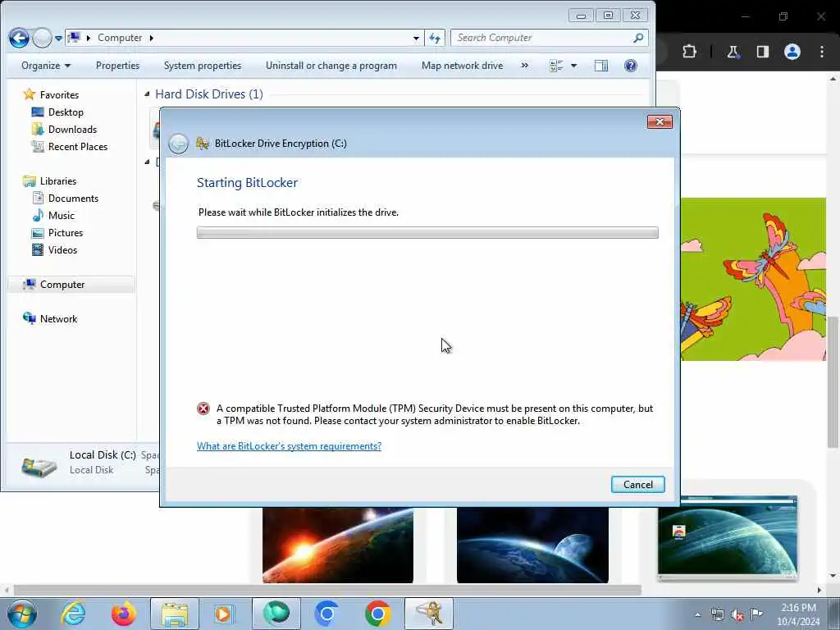This screenshot has height=630, width=840.
Task: Expand the address bar history dropdown
Action: [x=416, y=38]
